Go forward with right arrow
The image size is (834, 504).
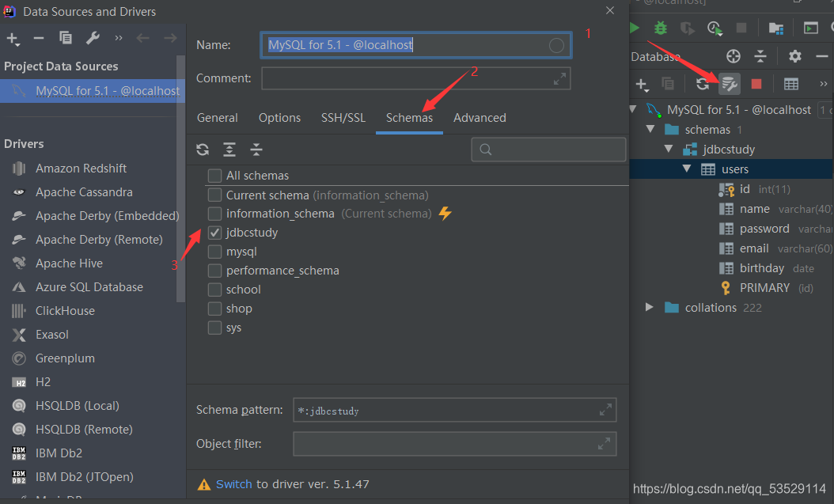point(170,38)
